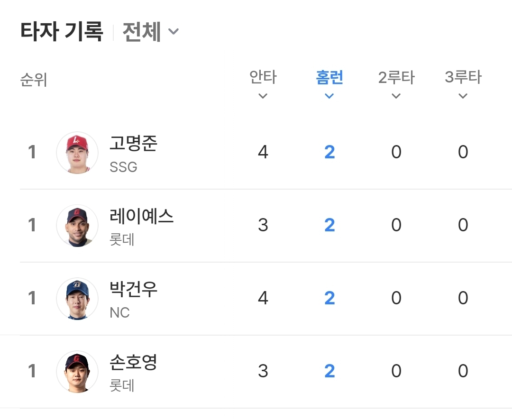Viewport: 512px width, 420px height.
Task: Open 레이예스 player profile photo
Action: [x=77, y=226]
